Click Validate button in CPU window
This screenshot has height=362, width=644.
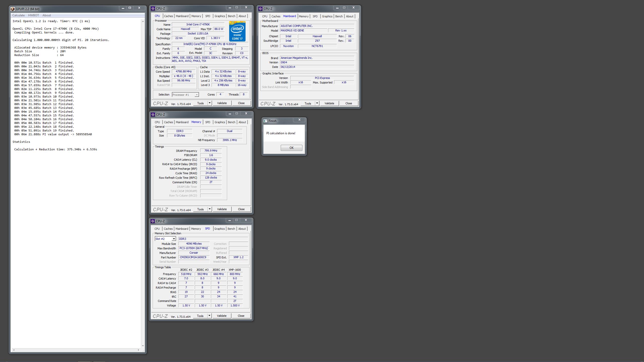pos(222,103)
